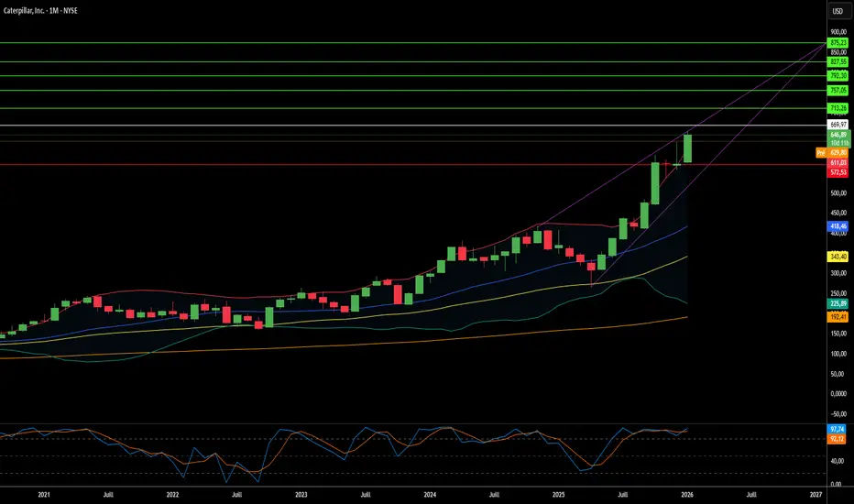Click the yellow 343,40 moving average label
854x504 pixels.
click(x=838, y=257)
